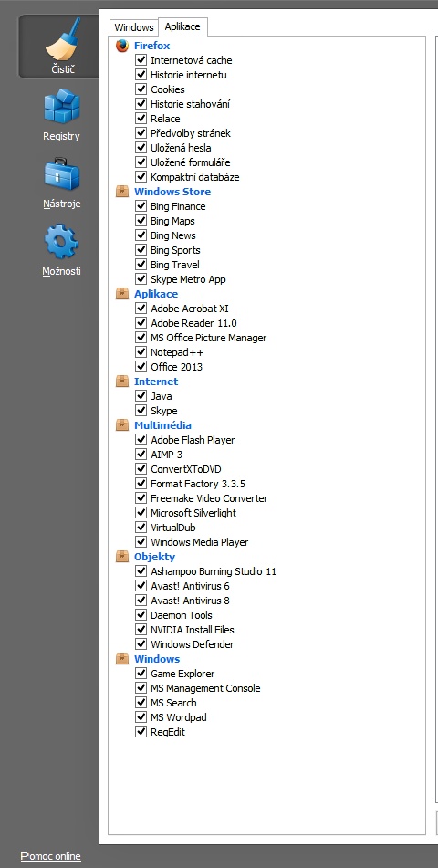This screenshot has height=868, width=438.
Task: Select the Aplikace tab
Action: point(182,26)
